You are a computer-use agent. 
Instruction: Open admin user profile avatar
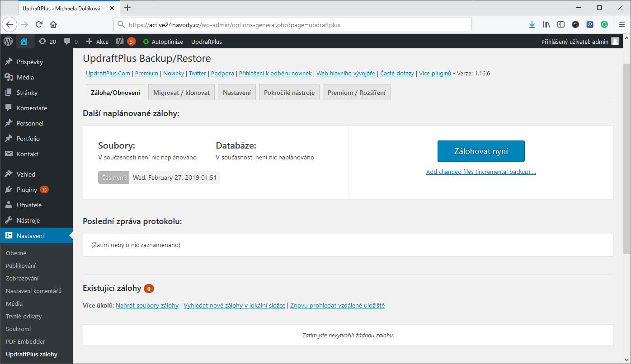point(615,42)
